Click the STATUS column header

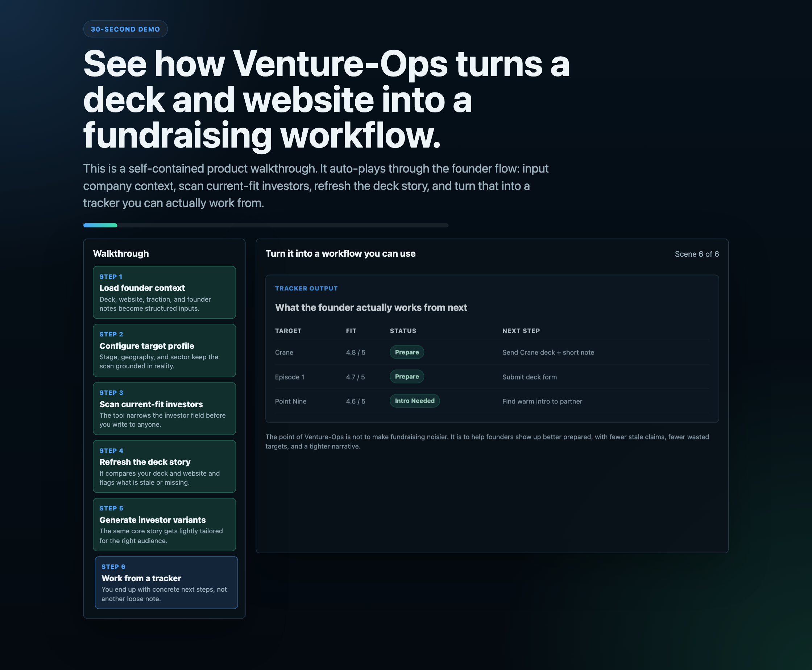click(403, 331)
